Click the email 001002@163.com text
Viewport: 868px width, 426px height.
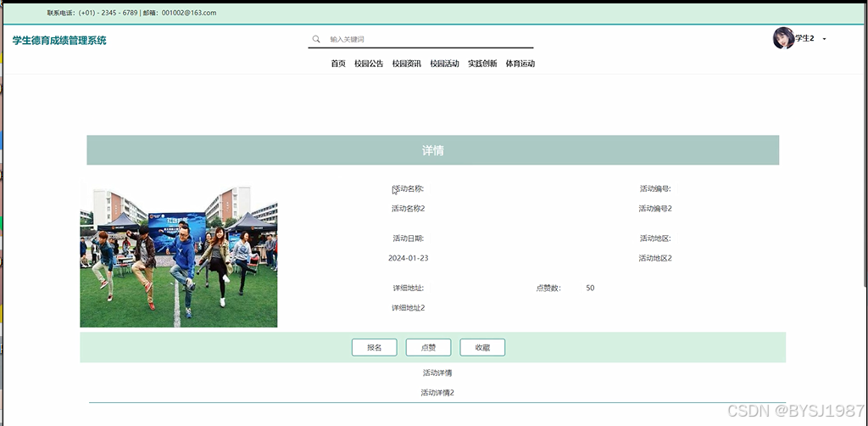(x=189, y=13)
